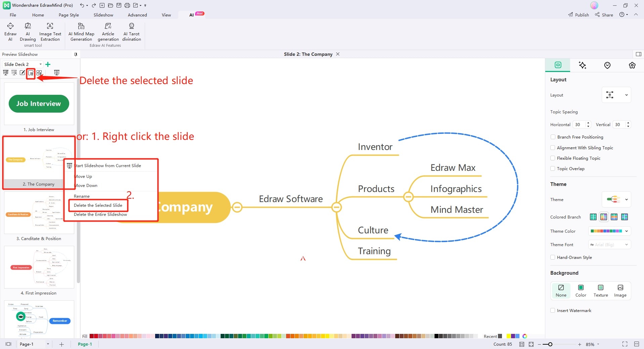Open the Theme dropdown
Image resolution: width=644 pixels, height=349 pixels.
tap(616, 199)
